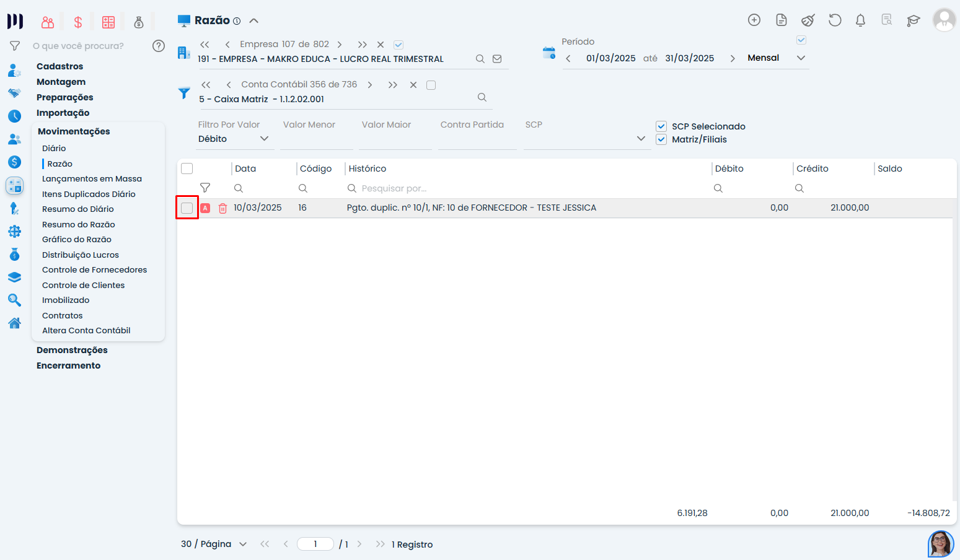Open the SCP dropdown
The height and width of the screenshot is (560, 960).
pyautogui.click(x=587, y=139)
